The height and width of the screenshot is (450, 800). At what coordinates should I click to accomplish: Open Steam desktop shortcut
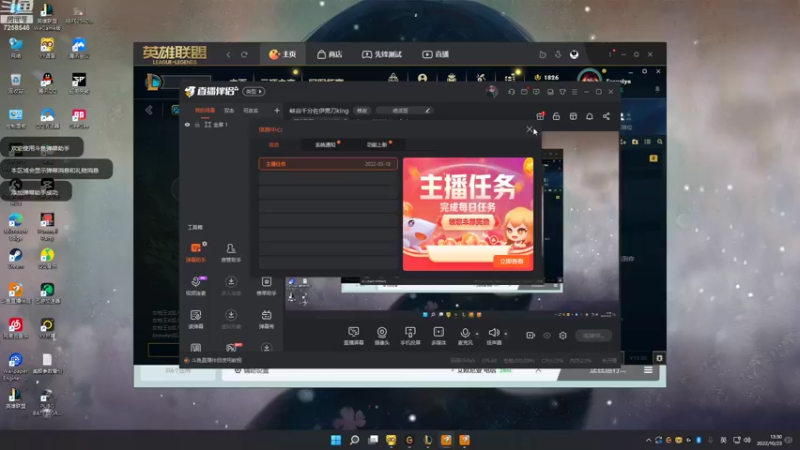[x=16, y=258]
